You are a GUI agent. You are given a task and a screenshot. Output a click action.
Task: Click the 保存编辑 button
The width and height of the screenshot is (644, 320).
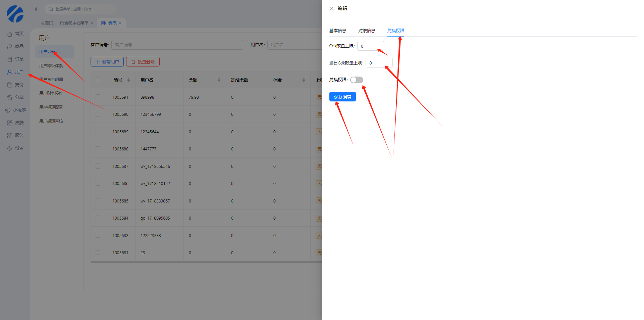click(342, 97)
